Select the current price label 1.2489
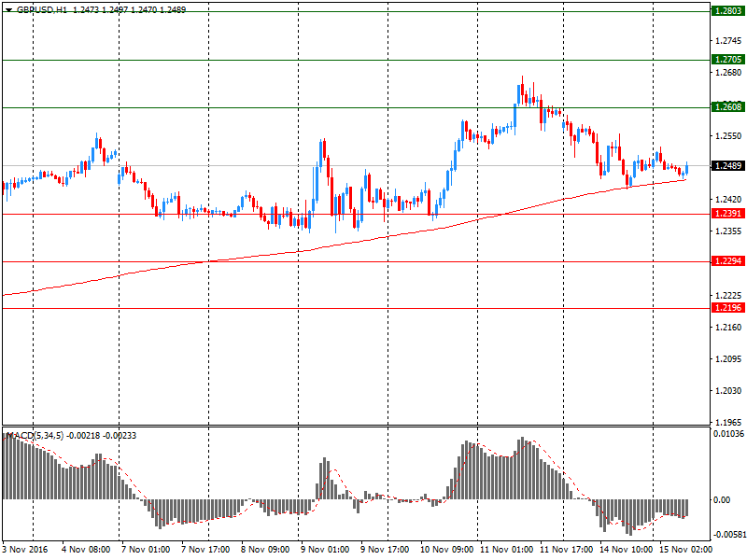 coord(728,166)
